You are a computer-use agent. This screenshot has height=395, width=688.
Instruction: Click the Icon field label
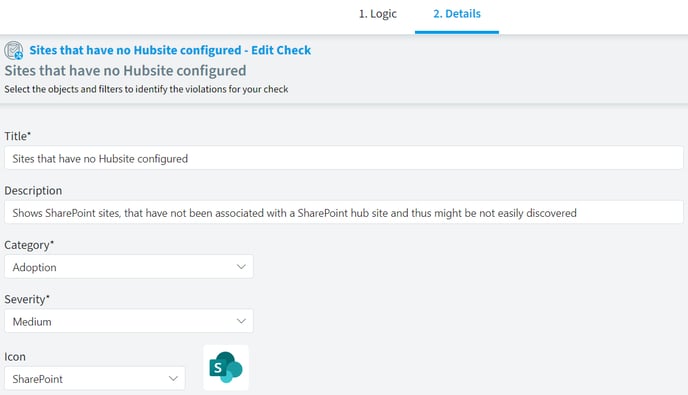15,356
